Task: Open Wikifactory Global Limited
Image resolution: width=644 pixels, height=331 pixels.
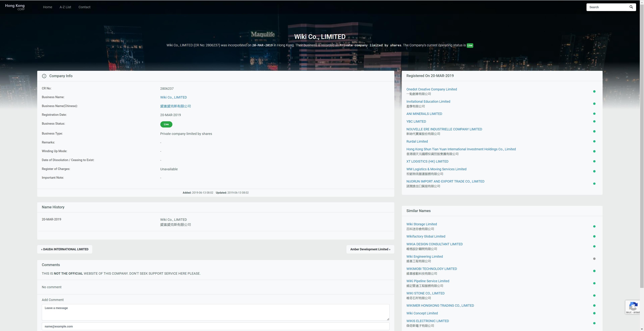Action: [x=426, y=237]
